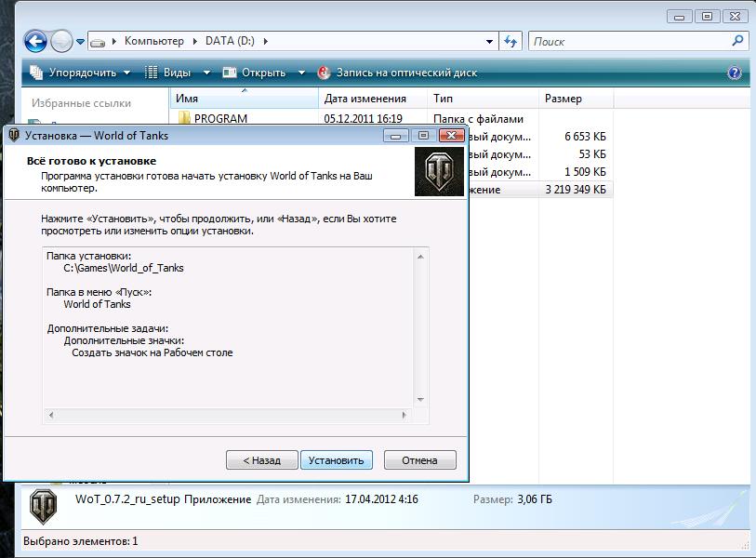Viewport: 756px width, 558px height.
Task: Click the Explorer help question mark icon
Action: pos(735,73)
